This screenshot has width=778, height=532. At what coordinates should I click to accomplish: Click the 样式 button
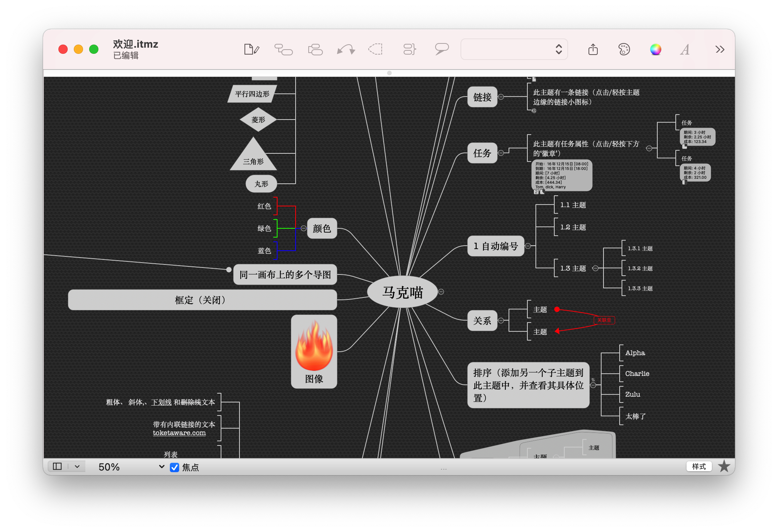[699, 466]
